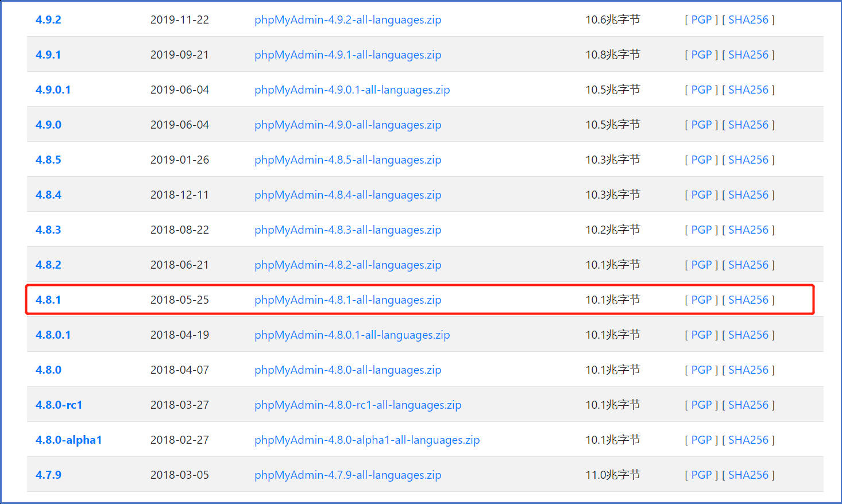This screenshot has height=504, width=842.
Task: Get PGP signature for version 4.9.0
Action: point(701,125)
